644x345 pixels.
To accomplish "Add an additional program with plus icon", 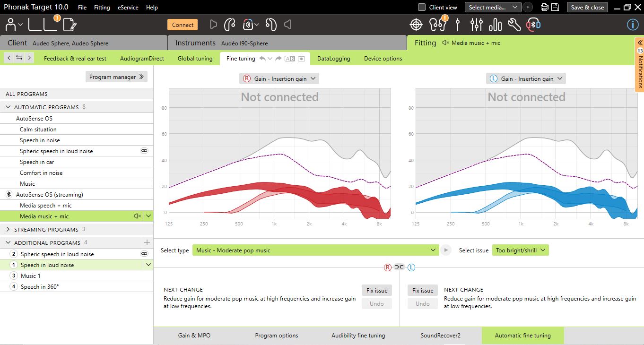I will click(147, 242).
